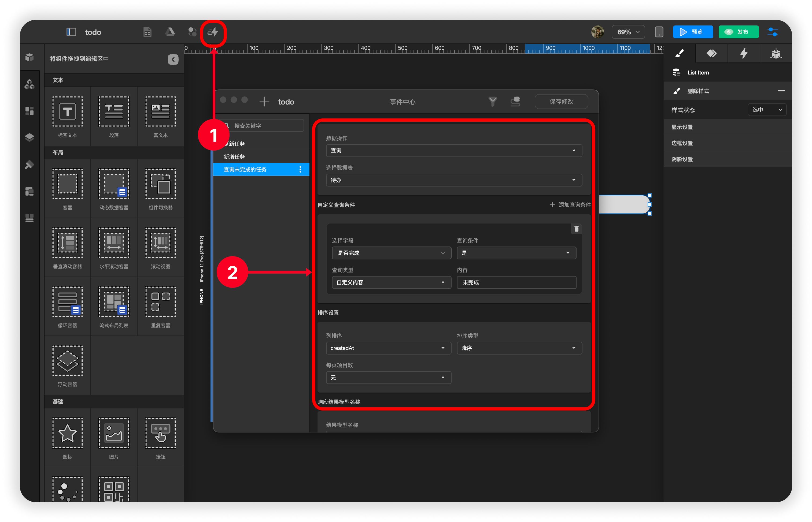This screenshot has width=812, height=522.
Task: Click the page document icon in top toolbar
Action: coord(147,32)
